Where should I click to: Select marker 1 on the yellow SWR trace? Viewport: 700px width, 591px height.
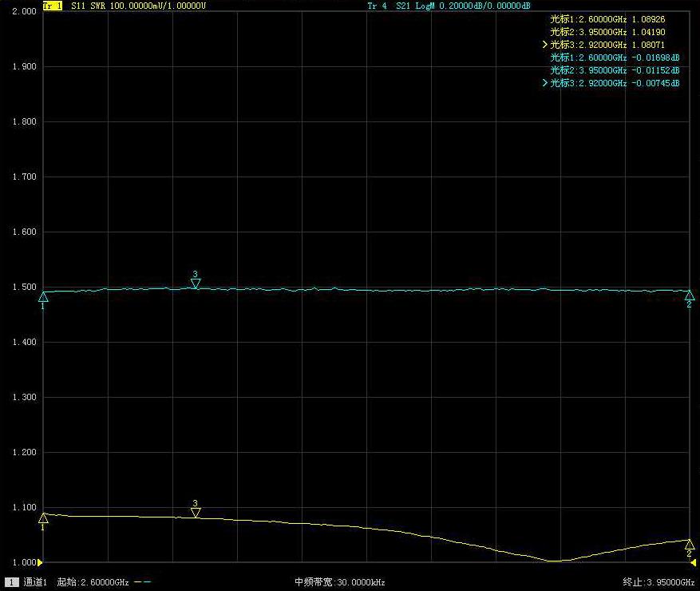tap(43, 518)
